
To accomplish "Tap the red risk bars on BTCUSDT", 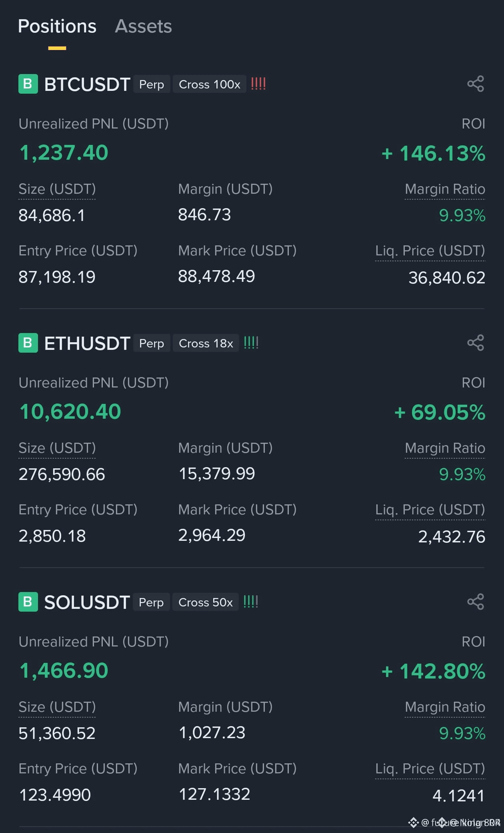I will tap(258, 84).
